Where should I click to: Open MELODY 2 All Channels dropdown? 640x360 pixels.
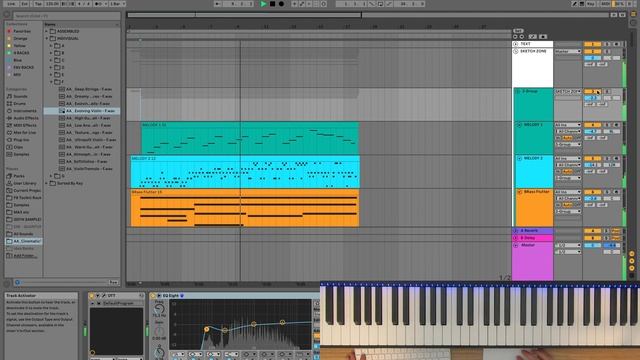[x=569, y=165]
